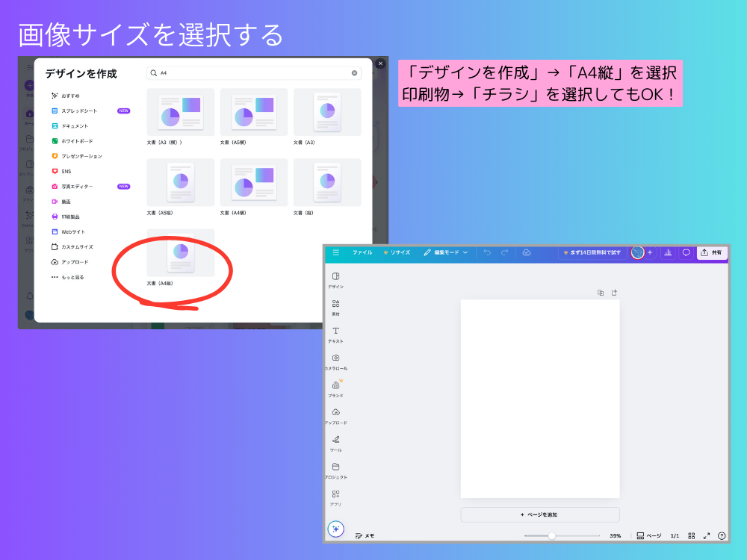Open the 素材 panel in the editor sidebar
Screen dimensions: 747x560
pyautogui.click(x=335, y=305)
